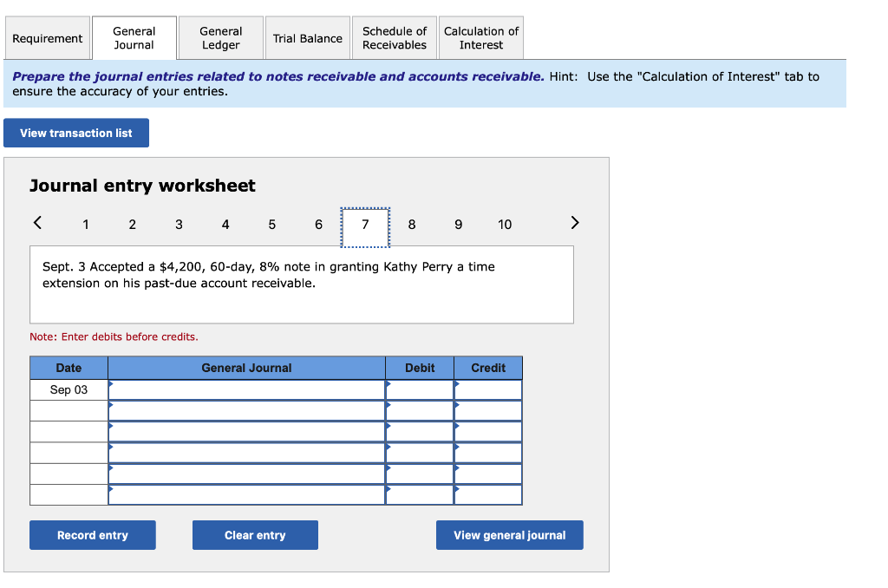Open account dropdown in third journal row

coord(247,432)
